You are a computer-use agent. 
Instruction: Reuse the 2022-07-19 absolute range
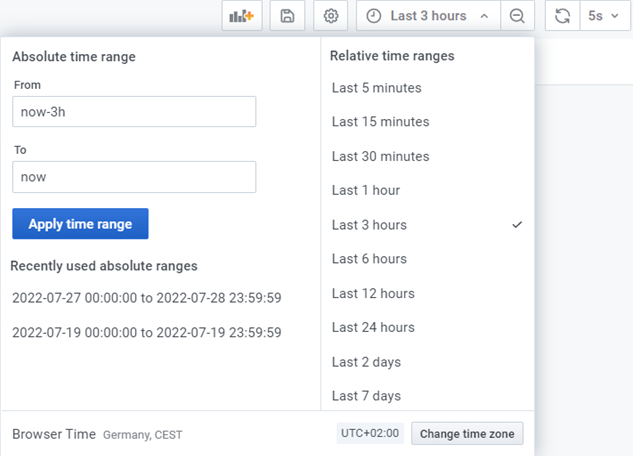click(147, 333)
